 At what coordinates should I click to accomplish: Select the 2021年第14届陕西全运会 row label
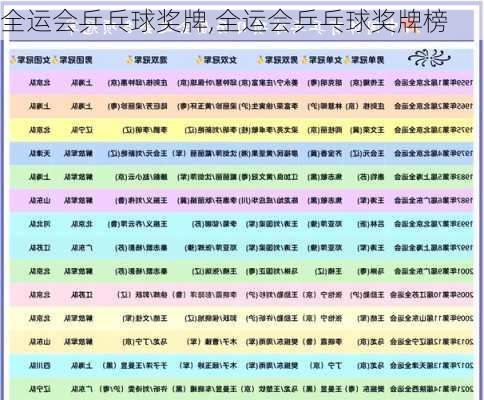(x=431, y=389)
